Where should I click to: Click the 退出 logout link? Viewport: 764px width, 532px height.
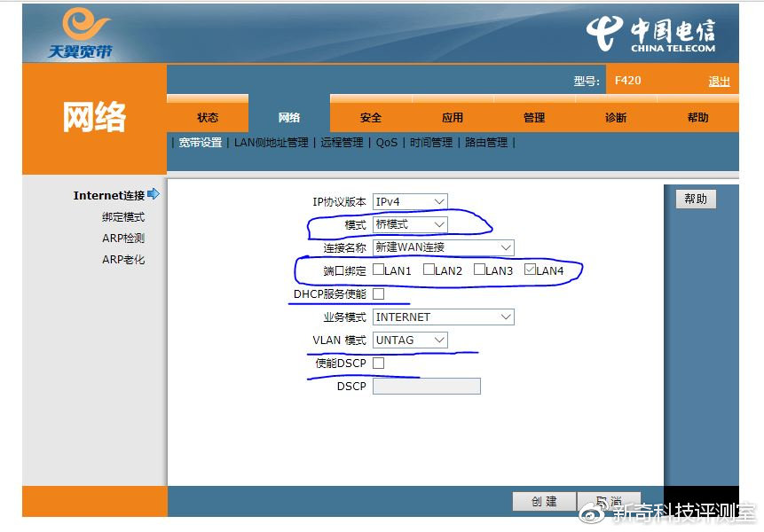click(720, 81)
